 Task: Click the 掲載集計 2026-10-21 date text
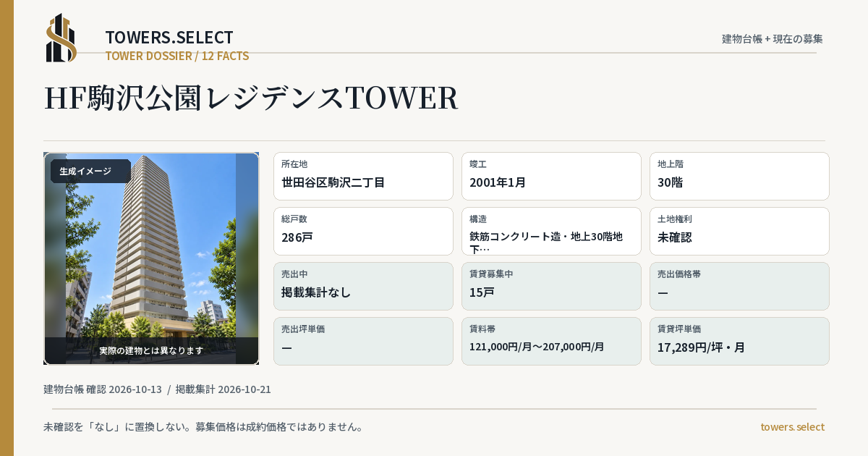(x=224, y=389)
